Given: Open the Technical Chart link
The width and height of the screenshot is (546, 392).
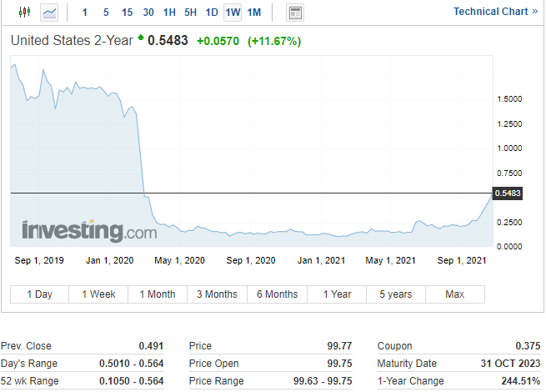Looking at the screenshot, I should (497, 12).
